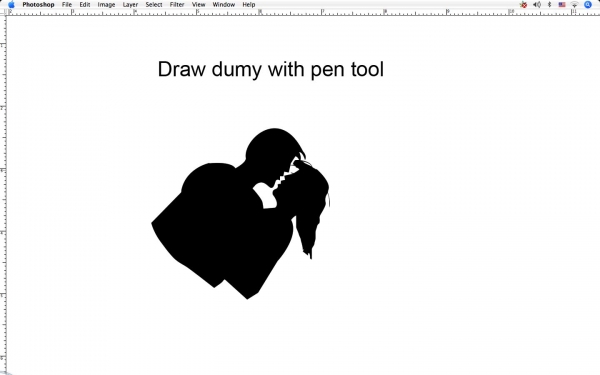Click the volume speaker icon
The image size is (600, 375).
[x=537, y=5]
